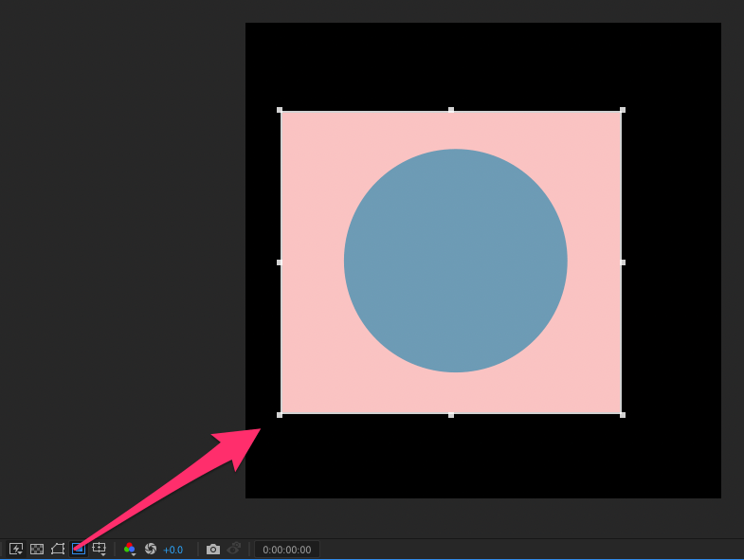Image resolution: width=744 pixels, height=560 pixels.
Task: Toggle mask and shape path visibility
Action: coord(58,549)
